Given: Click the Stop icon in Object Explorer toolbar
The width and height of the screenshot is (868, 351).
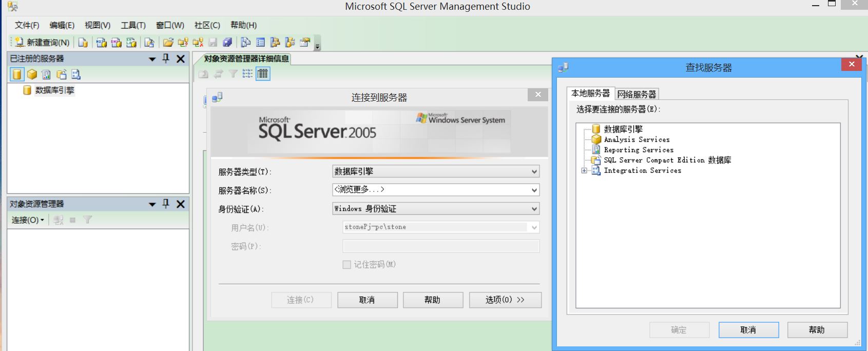Looking at the screenshot, I should click(73, 220).
